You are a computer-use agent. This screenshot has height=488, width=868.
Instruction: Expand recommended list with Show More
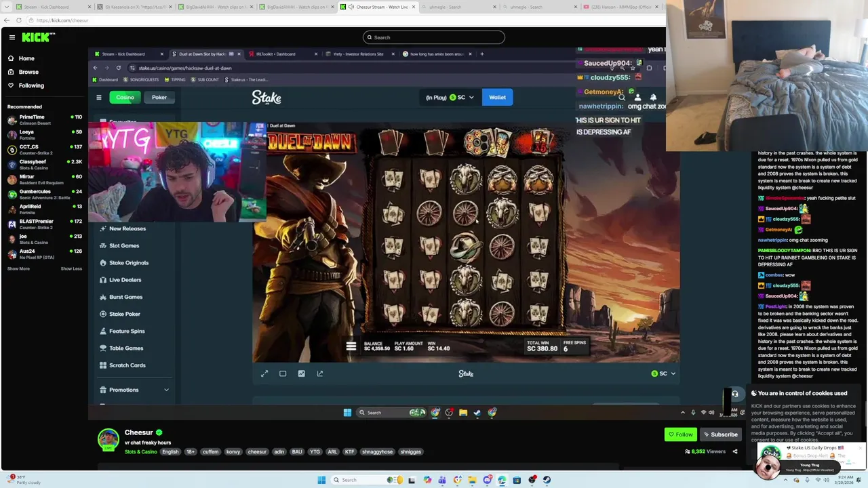[18, 268]
